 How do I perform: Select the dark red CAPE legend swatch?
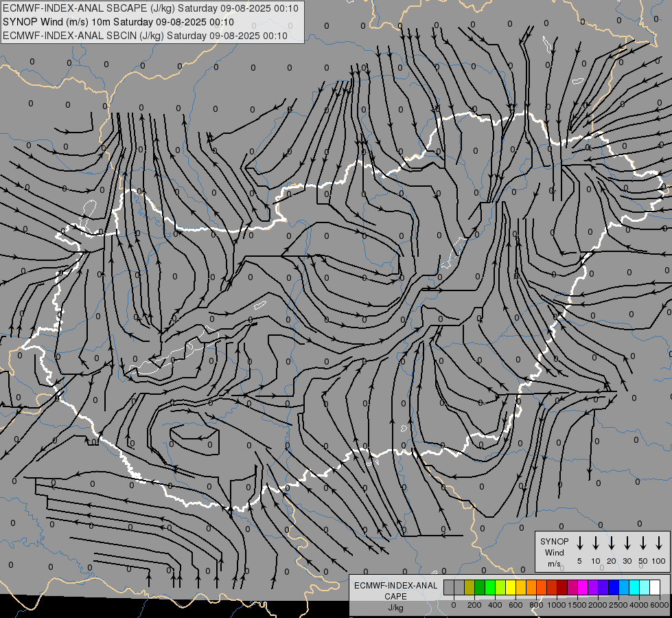click(x=562, y=588)
